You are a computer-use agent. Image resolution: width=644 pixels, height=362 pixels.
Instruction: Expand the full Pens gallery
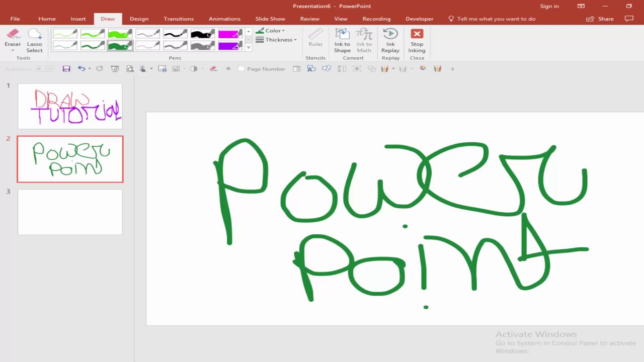tap(248, 47)
